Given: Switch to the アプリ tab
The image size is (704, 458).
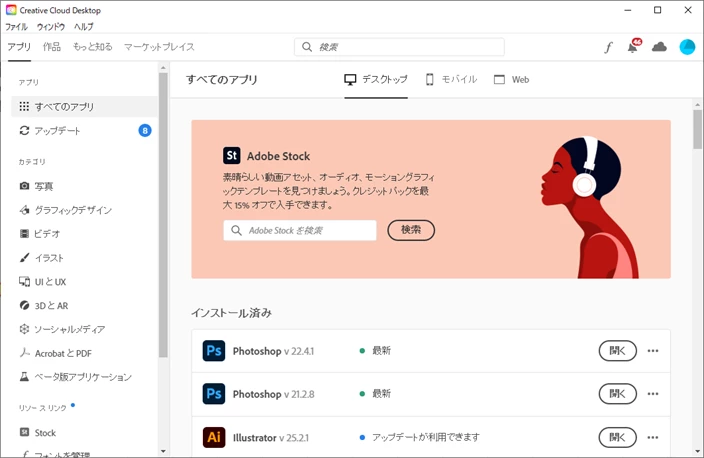Looking at the screenshot, I should pyautogui.click(x=19, y=47).
